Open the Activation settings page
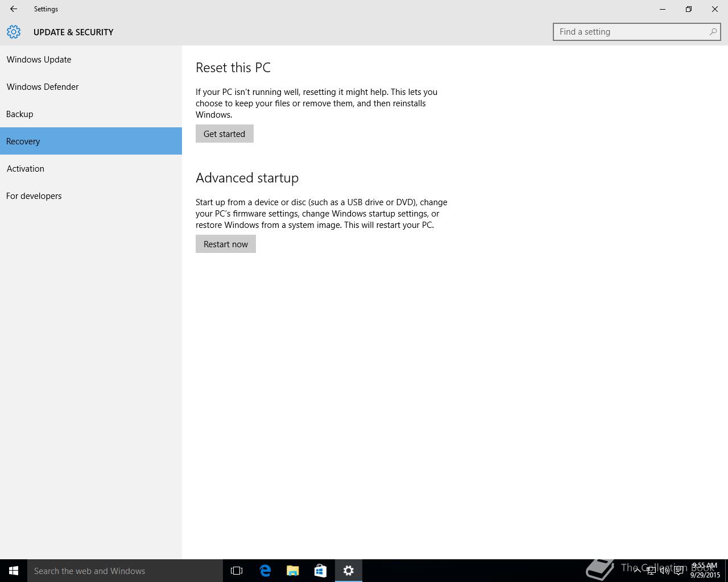This screenshot has height=582, width=728. tap(91, 168)
